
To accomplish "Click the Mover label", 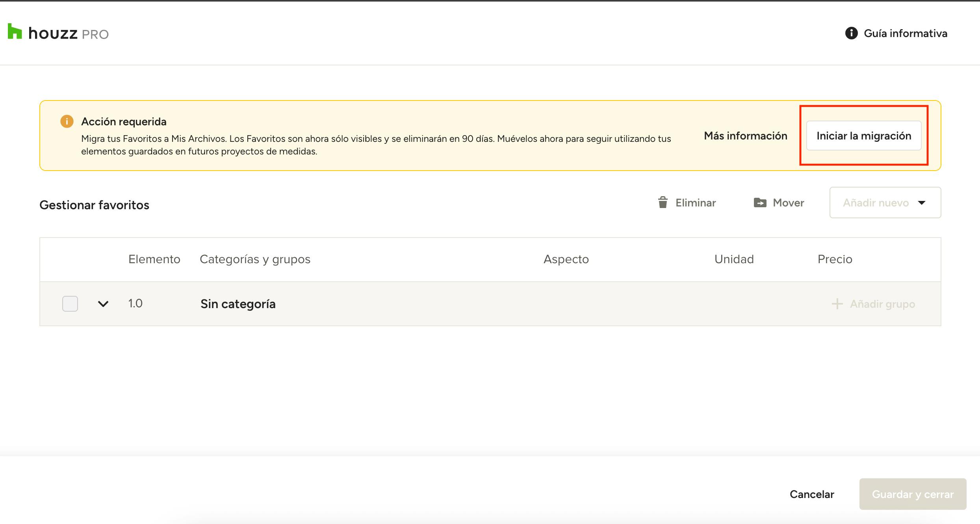I will [788, 203].
